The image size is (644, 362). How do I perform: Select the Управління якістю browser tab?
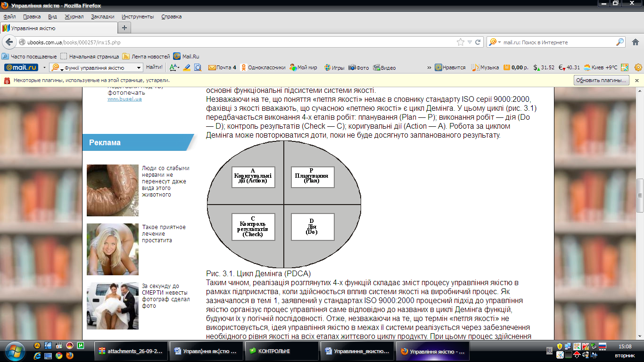point(58,28)
